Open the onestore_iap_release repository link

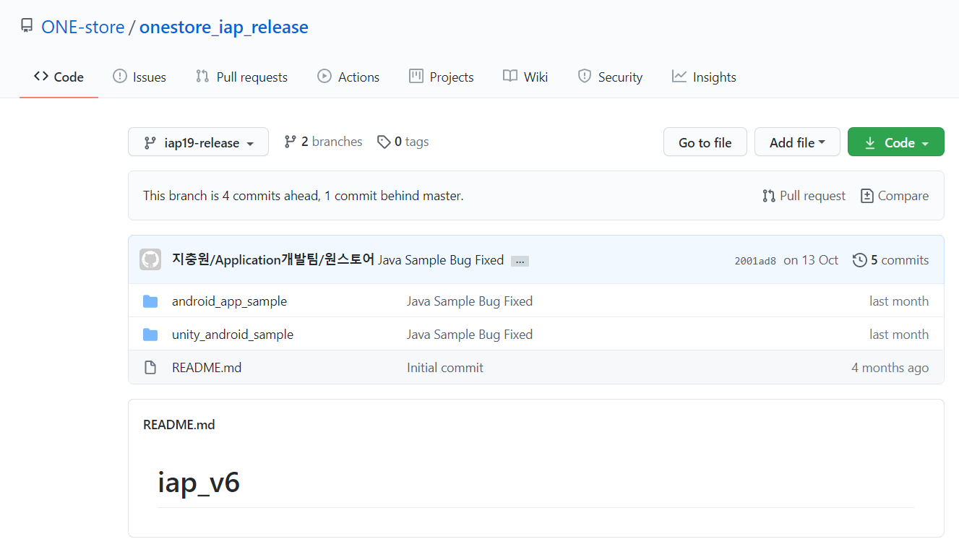pos(223,27)
